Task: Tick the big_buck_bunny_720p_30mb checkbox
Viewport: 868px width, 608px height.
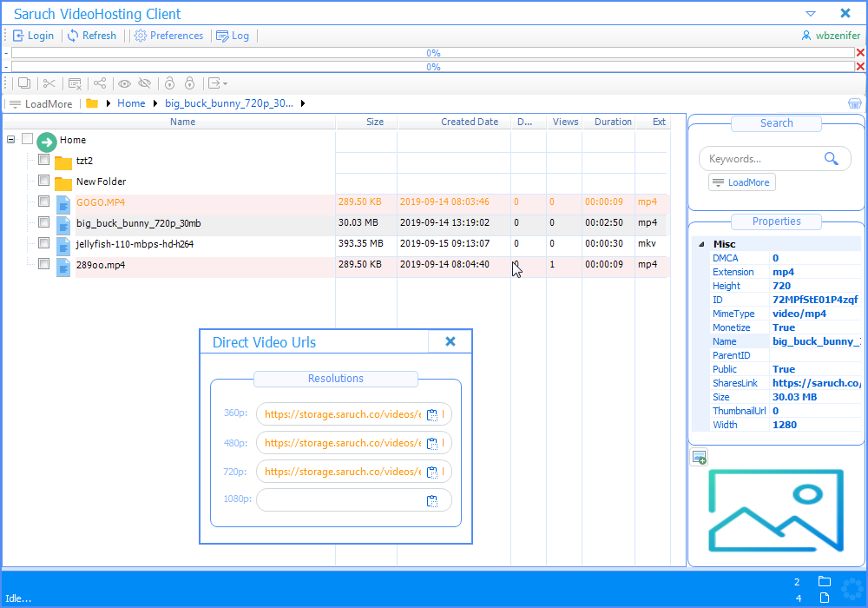Action: point(43,222)
